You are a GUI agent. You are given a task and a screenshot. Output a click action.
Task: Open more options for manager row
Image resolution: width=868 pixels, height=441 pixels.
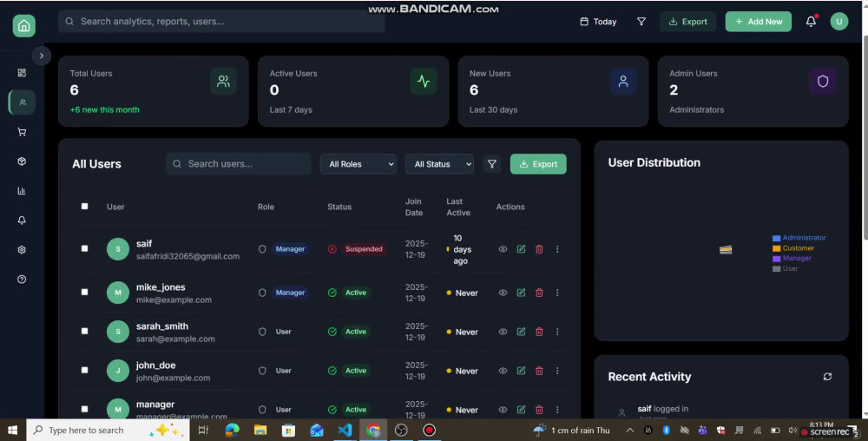pyautogui.click(x=557, y=410)
